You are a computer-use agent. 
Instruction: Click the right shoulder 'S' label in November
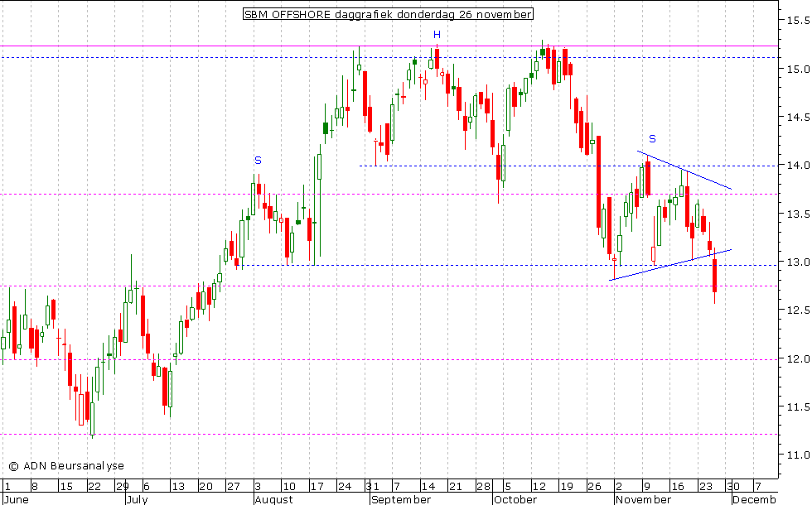tap(653, 139)
